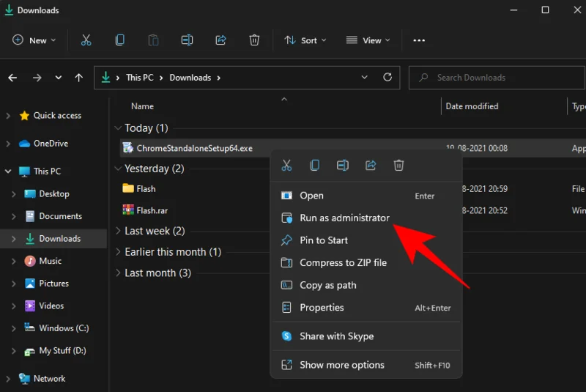Select Desktop in the navigation pane
This screenshot has height=392, width=586.
click(53, 193)
